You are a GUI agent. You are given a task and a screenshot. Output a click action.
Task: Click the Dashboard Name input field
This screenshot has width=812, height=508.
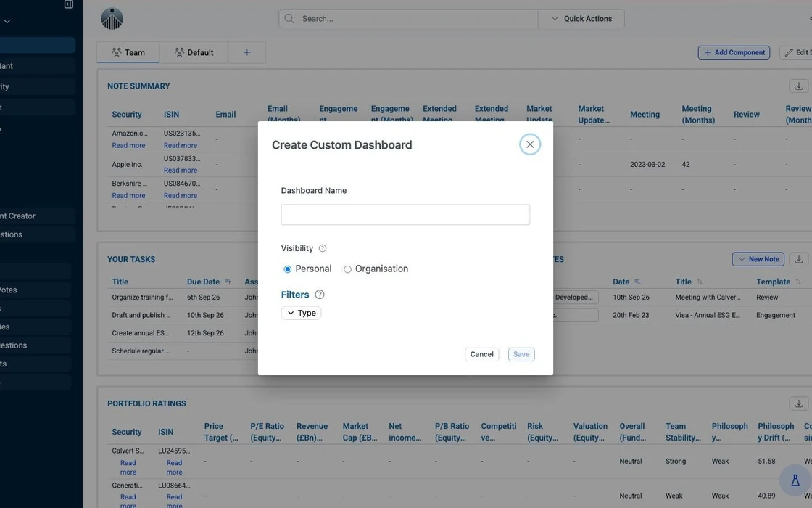click(405, 215)
